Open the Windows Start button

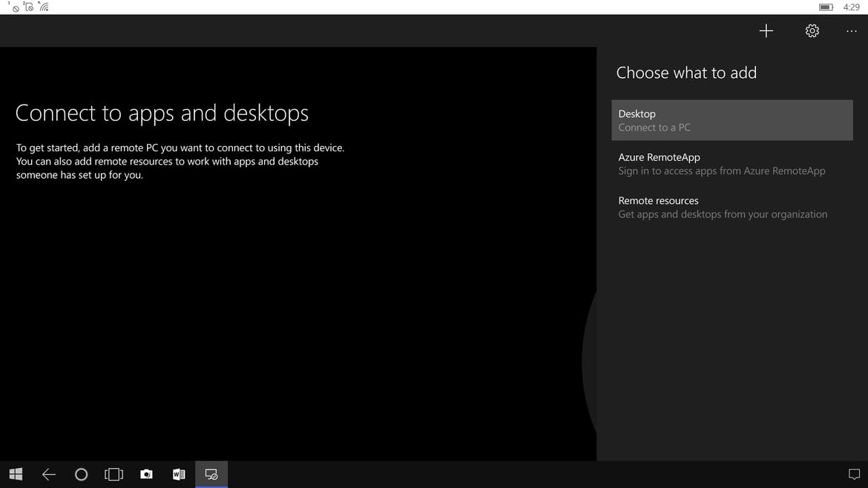(16, 474)
